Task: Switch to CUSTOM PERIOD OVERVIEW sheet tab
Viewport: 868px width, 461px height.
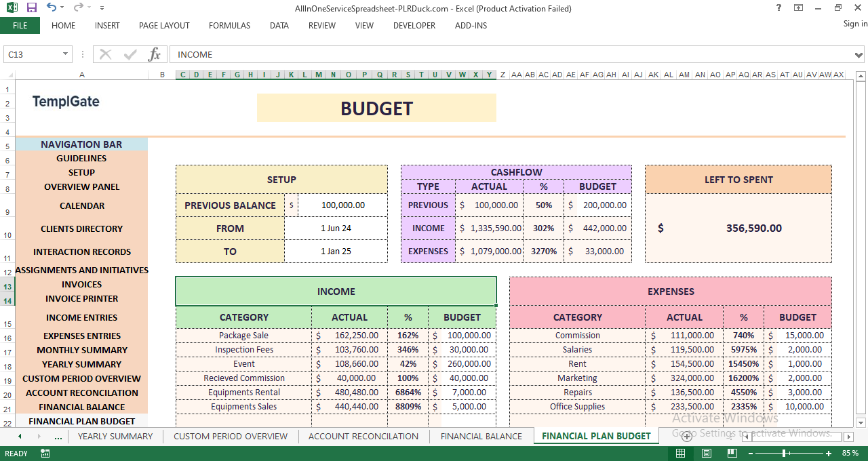Action: point(231,436)
